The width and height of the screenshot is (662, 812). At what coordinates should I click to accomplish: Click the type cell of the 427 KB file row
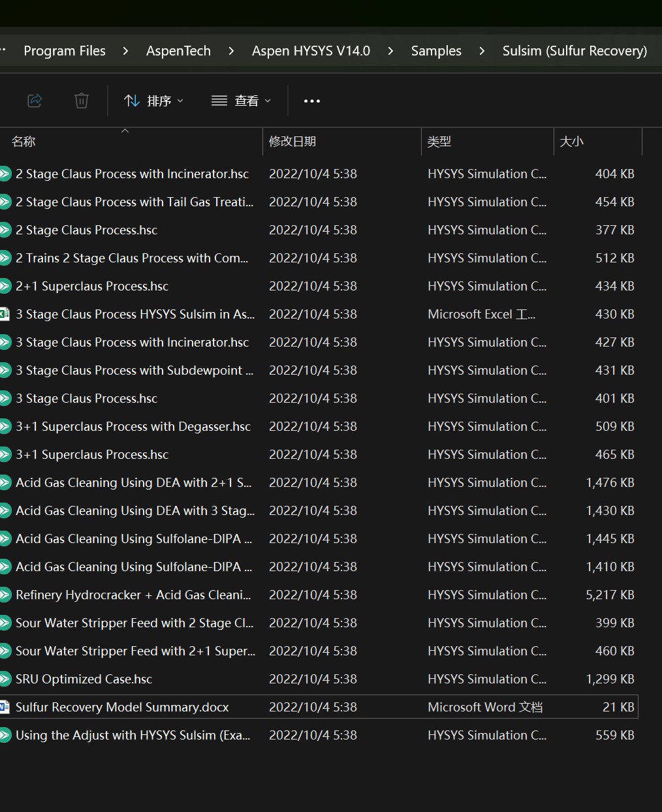click(x=487, y=342)
